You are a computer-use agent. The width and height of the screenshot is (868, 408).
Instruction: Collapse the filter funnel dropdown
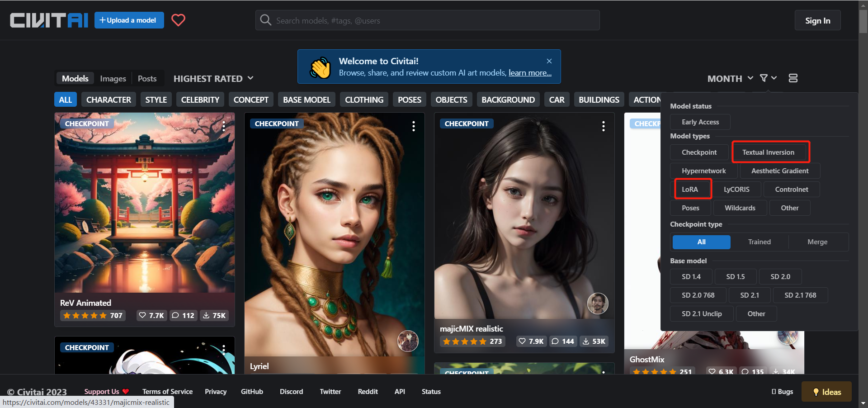[x=768, y=78]
